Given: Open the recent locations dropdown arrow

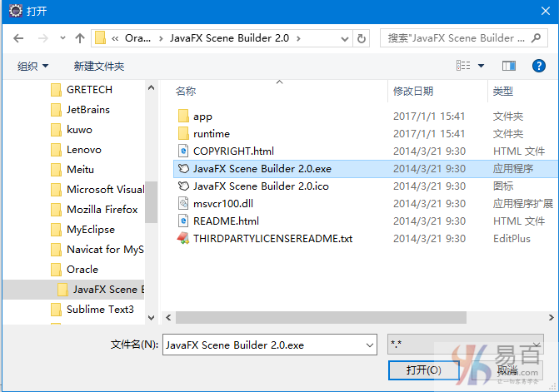Looking at the screenshot, I should point(62,37).
